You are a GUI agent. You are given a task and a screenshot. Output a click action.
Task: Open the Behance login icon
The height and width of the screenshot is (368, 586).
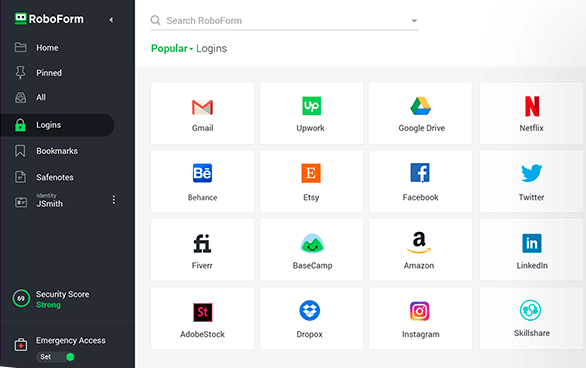click(202, 173)
